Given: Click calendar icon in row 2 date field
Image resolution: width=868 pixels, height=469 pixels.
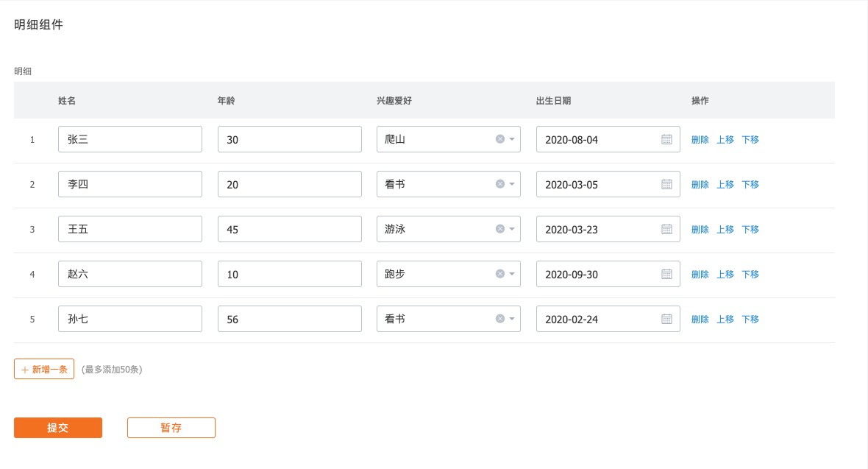Looking at the screenshot, I should click(x=666, y=184).
